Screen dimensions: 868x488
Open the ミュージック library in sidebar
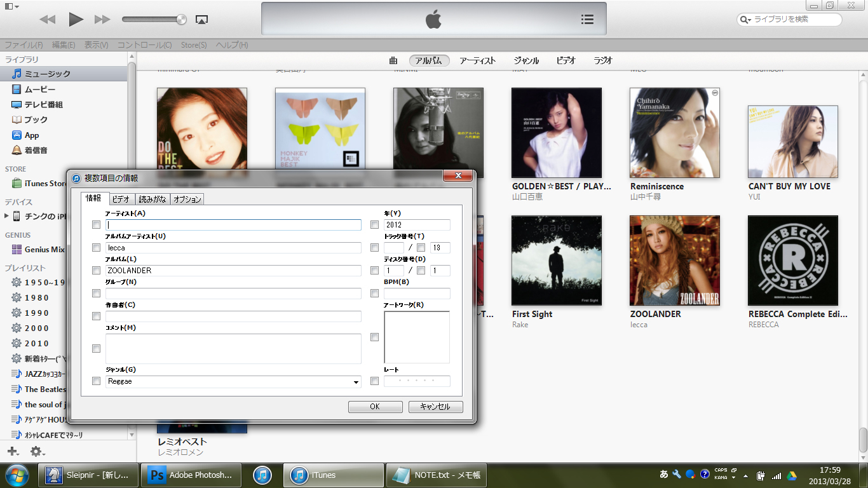64,74
